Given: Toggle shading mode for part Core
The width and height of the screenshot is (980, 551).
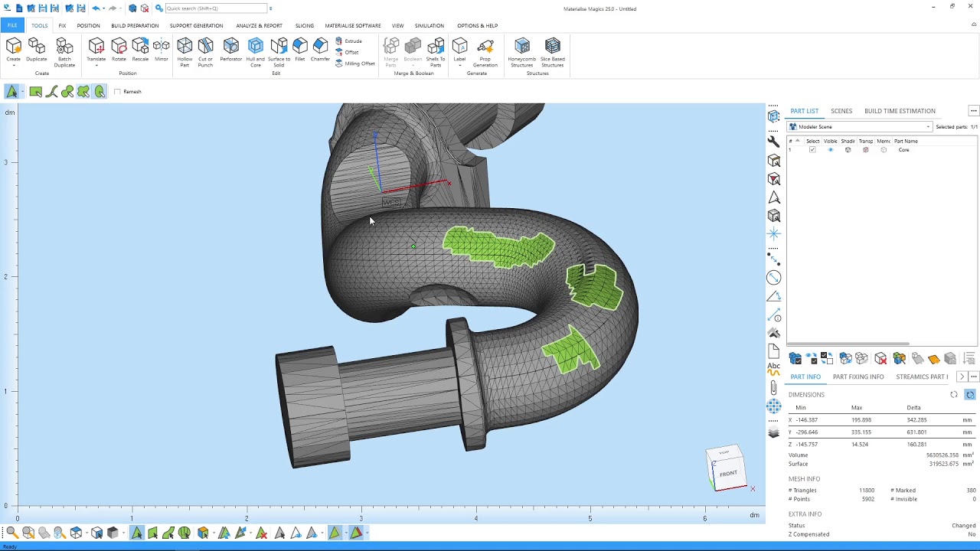Looking at the screenshot, I should (x=848, y=150).
